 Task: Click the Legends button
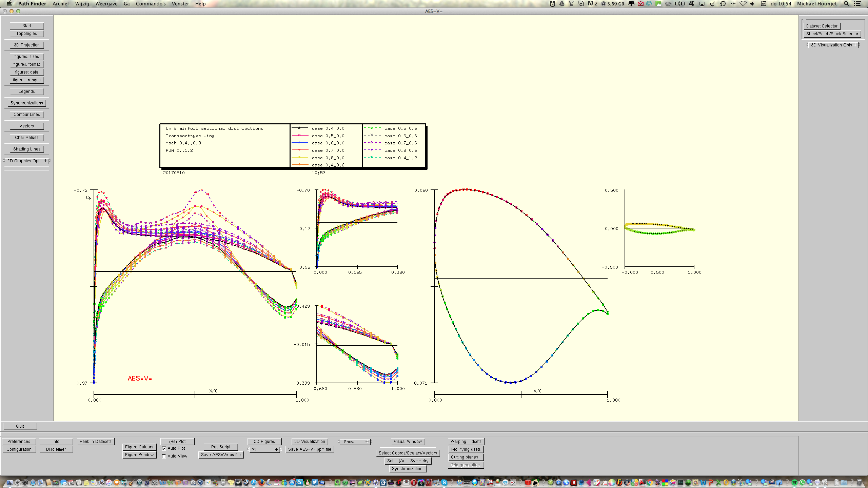tap(27, 91)
